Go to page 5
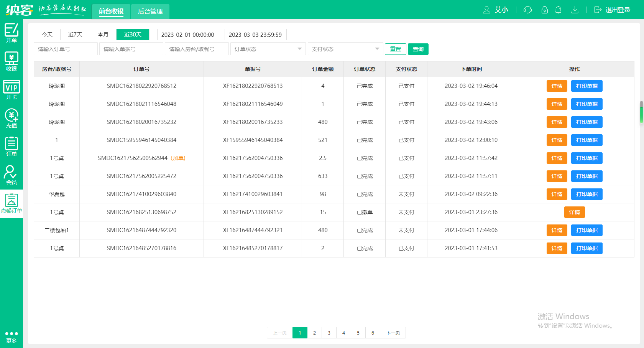This screenshot has height=348, width=644. [358, 333]
